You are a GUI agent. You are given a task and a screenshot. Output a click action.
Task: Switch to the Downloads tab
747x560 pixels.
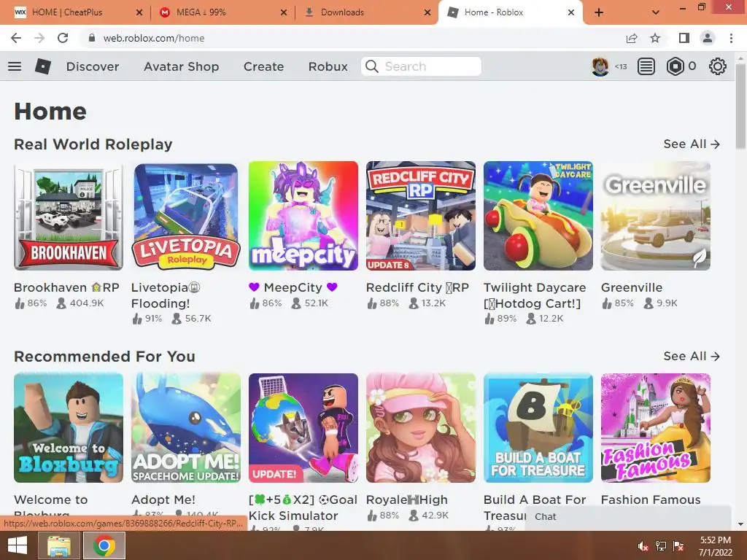[x=342, y=12]
